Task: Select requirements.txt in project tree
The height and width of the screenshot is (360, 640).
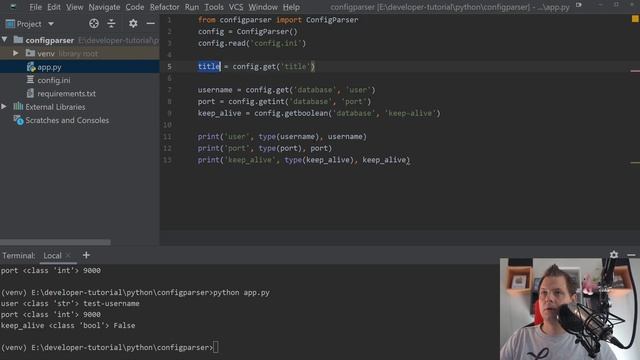Action: 67,93
